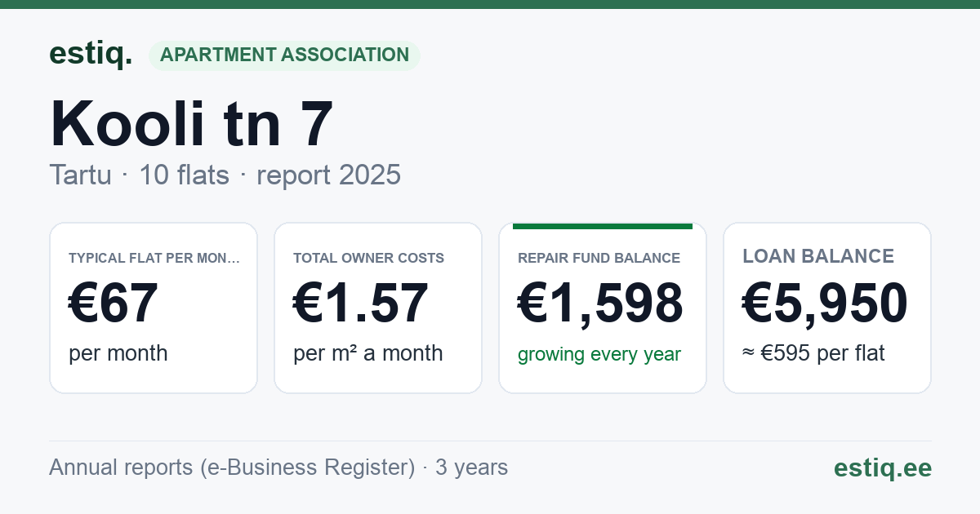Click the €1,598 value

coord(600,304)
